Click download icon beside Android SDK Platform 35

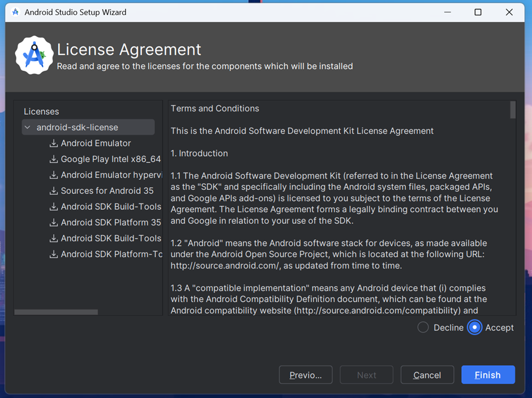click(x=54, y=223)
